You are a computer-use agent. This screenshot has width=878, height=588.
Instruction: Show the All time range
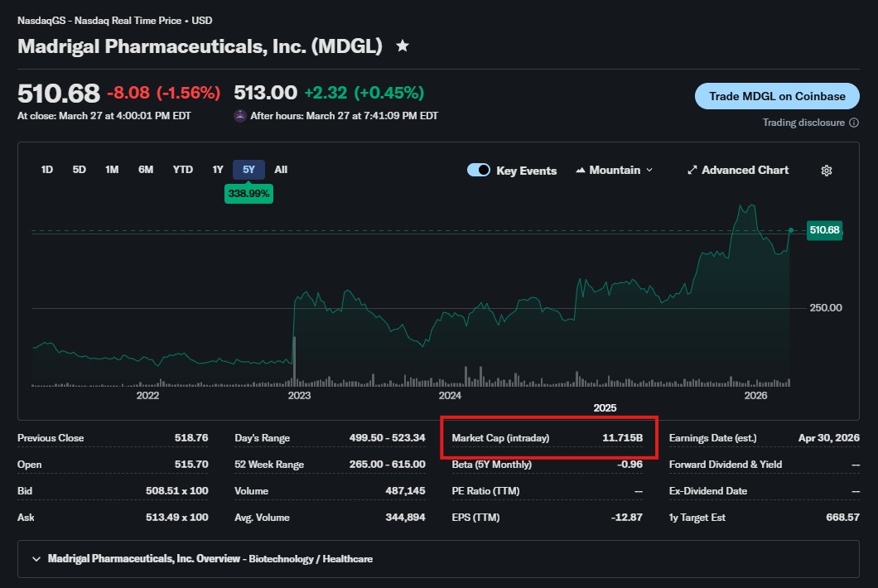[x=281, y=170]
